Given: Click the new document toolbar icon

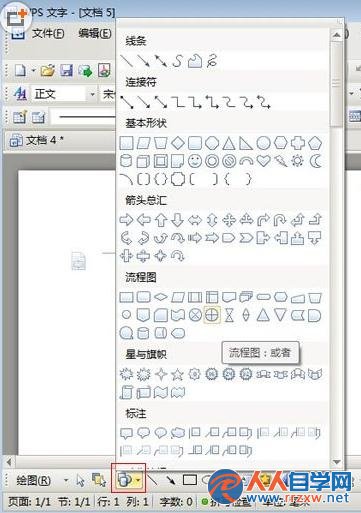Looking at the screenshot, I should point(20,71).
